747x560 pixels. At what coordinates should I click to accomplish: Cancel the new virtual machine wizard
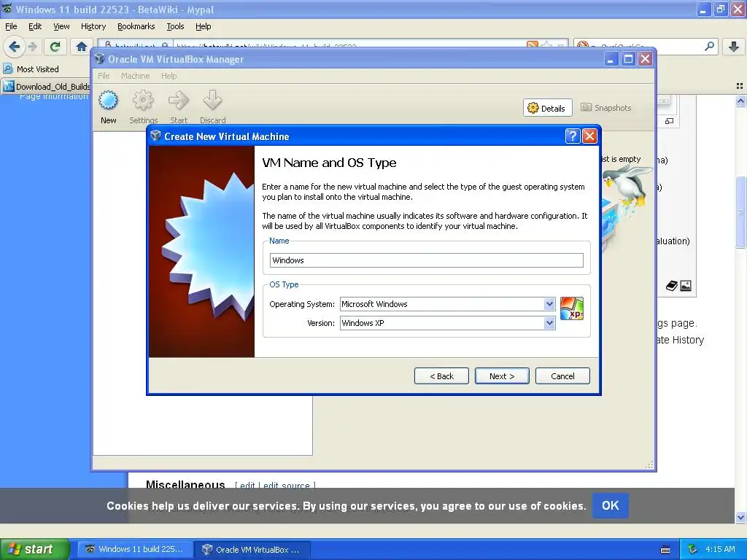(x=562, y=376)
